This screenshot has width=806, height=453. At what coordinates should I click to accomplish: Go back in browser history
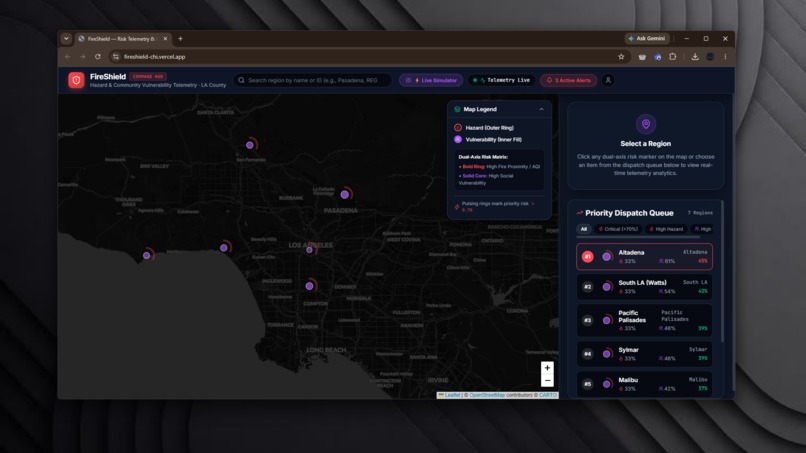click(68, 57)
